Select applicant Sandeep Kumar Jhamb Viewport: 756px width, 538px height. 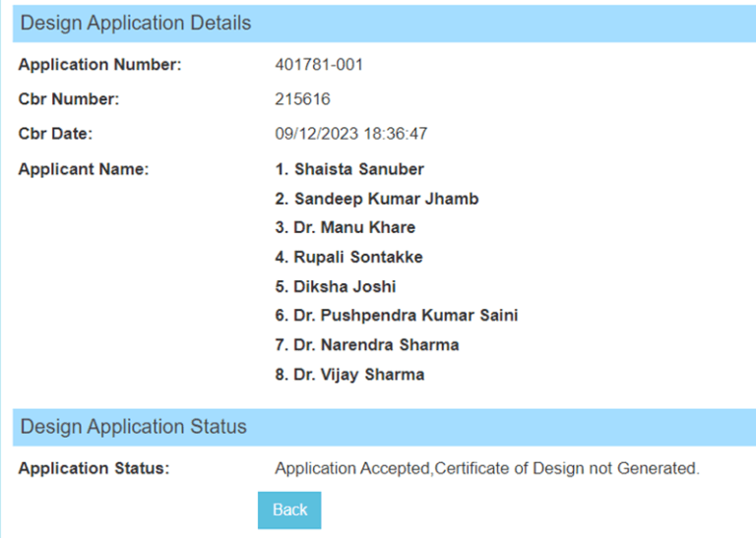coord(386,199)
